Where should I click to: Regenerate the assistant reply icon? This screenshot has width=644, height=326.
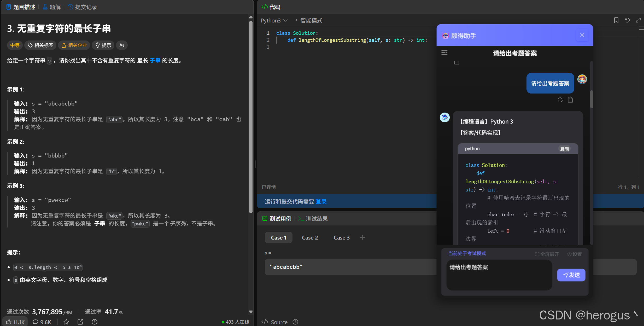(560, 100)
